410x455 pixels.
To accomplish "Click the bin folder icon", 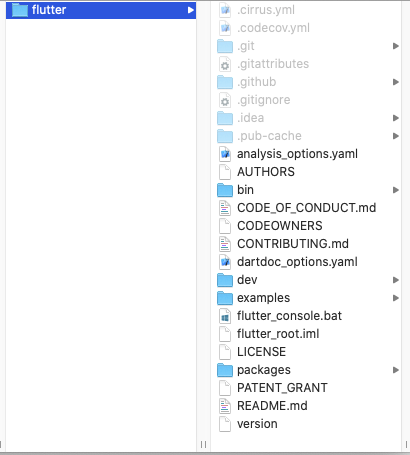I will 225,190.
